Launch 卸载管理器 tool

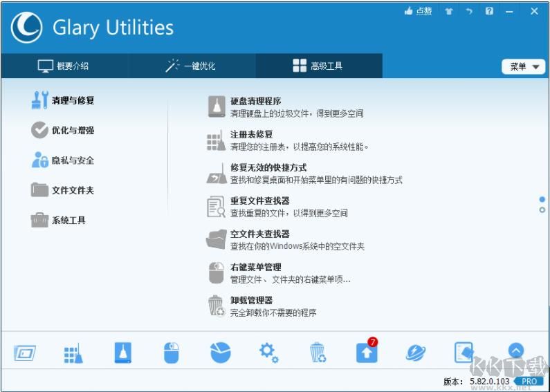pyautogui.click(x=252, y=301)
